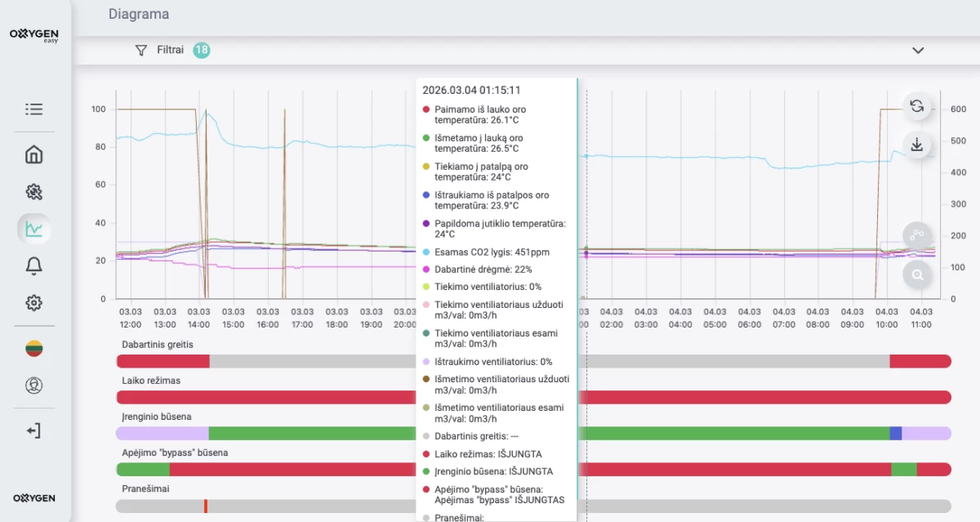Image resolution: width=980 pixels, height=522 pixels.
Task: Go to the home page icon
Action: coord(33,154)
